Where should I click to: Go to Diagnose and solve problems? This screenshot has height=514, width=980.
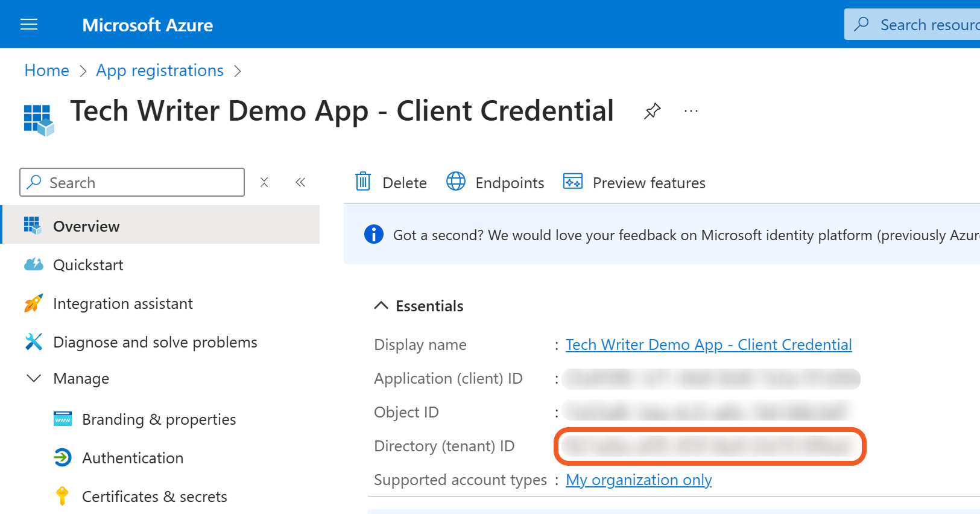tap(155, 342)
